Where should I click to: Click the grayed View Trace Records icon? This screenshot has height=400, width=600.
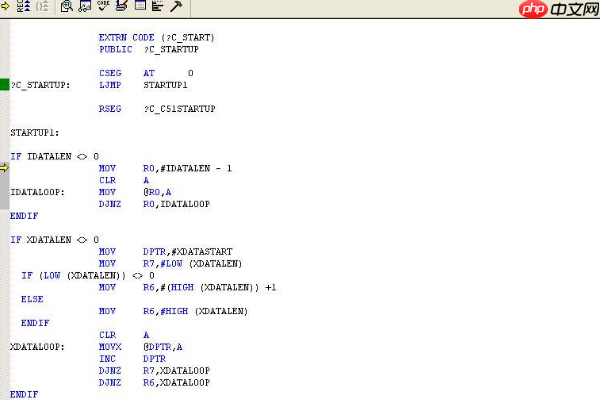coord(42,6)
